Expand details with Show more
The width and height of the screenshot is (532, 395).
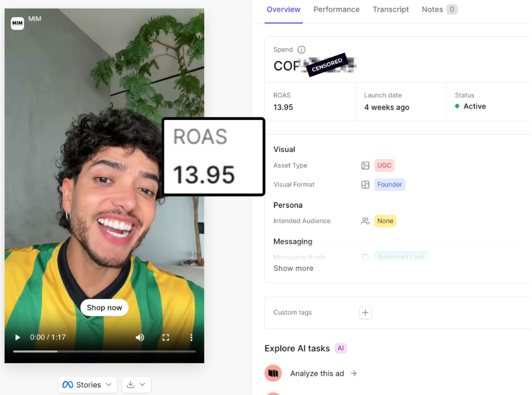click(x=294, y=268)
